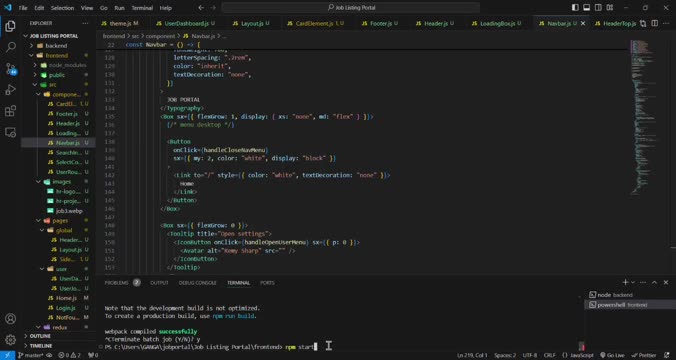Click the master branch status item
Image resolution: width=676 pixels, height=360 pixels.
[x=30, y=355]
